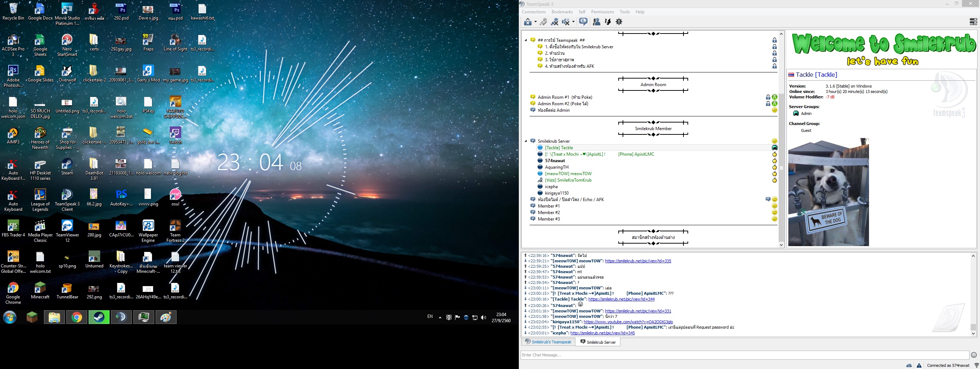Open the Away status dropdown arrow

(x=536, y=22)
